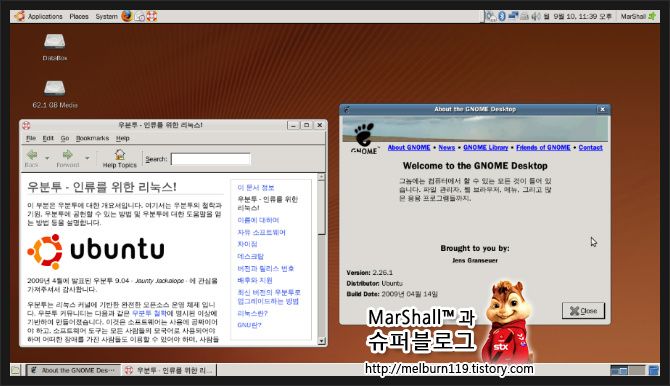Image resolution: width=670 pixels, height=386 pixels.
Task: Open the '차이점' sidebar link
Action: coord(247,244)
